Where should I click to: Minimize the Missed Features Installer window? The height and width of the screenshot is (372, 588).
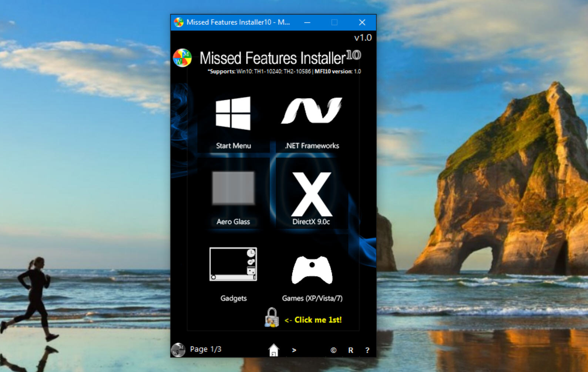[x=307, y=22]
